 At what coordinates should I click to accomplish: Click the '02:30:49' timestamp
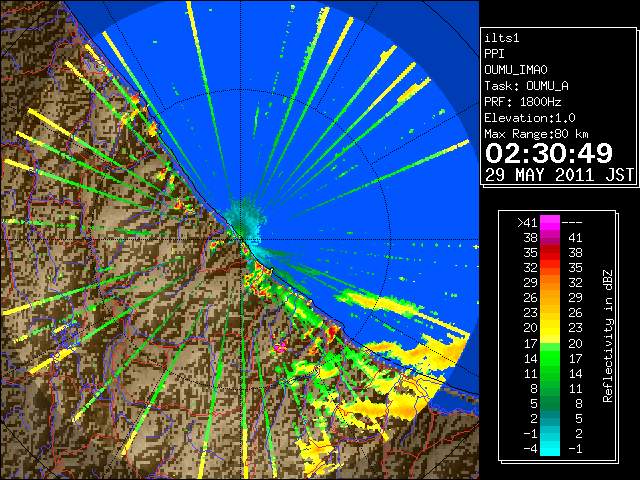tap(549, 153)
